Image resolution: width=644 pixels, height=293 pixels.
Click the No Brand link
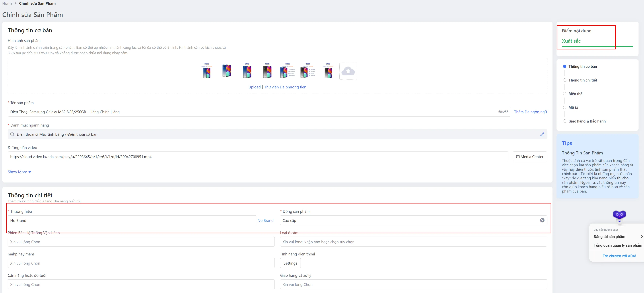pyautogui.click(x=265, y=220)
